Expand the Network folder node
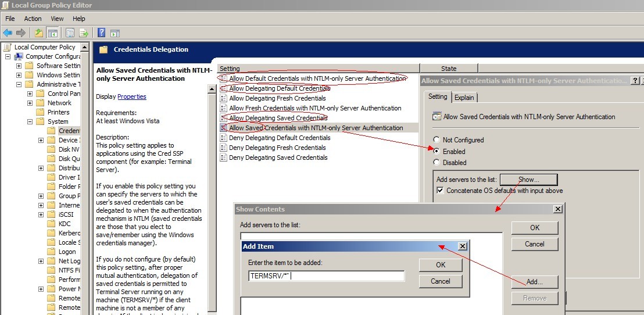 click(30, 103)
